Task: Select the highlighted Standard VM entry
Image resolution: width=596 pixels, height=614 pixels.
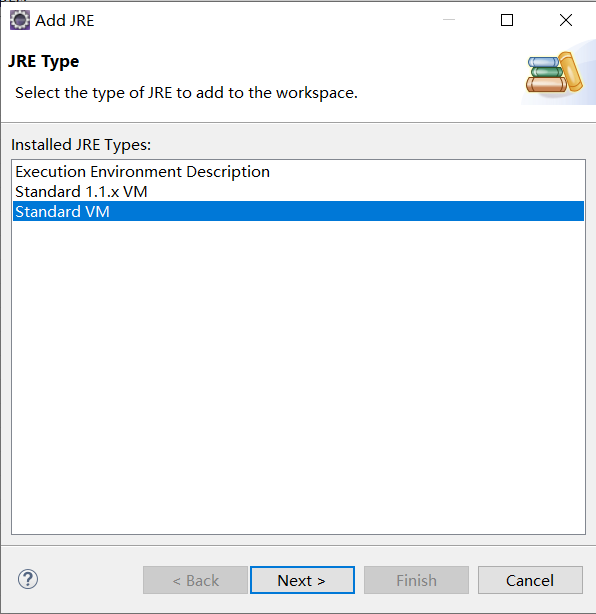Action: click(298, 211)
